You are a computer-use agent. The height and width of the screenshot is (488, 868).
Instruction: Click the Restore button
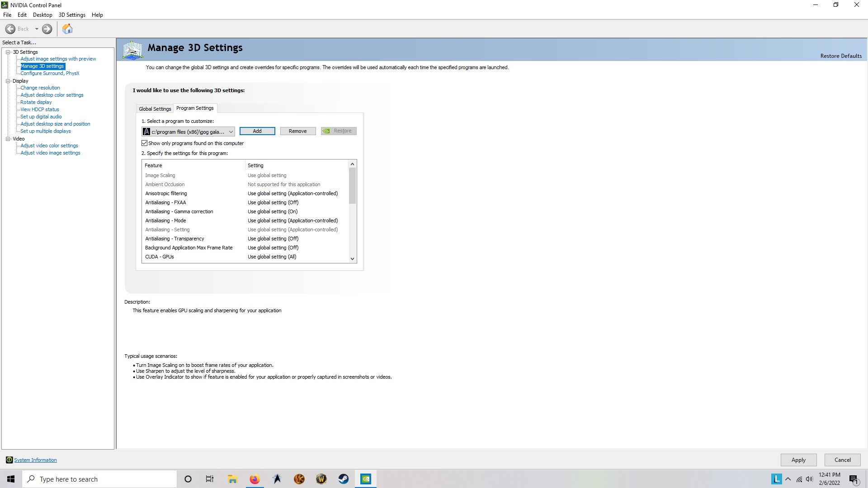click(x=339, y=131)
